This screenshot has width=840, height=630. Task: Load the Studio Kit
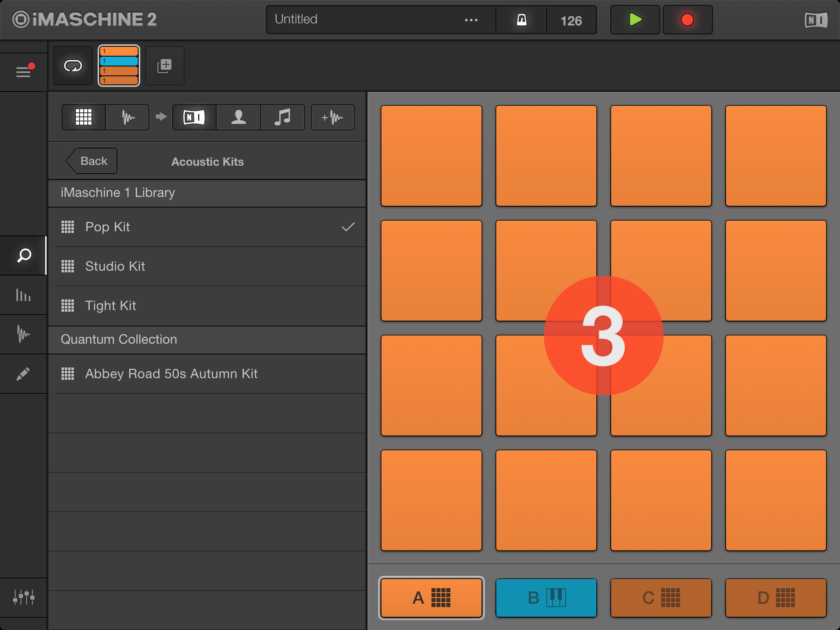(x=207, y=266)
